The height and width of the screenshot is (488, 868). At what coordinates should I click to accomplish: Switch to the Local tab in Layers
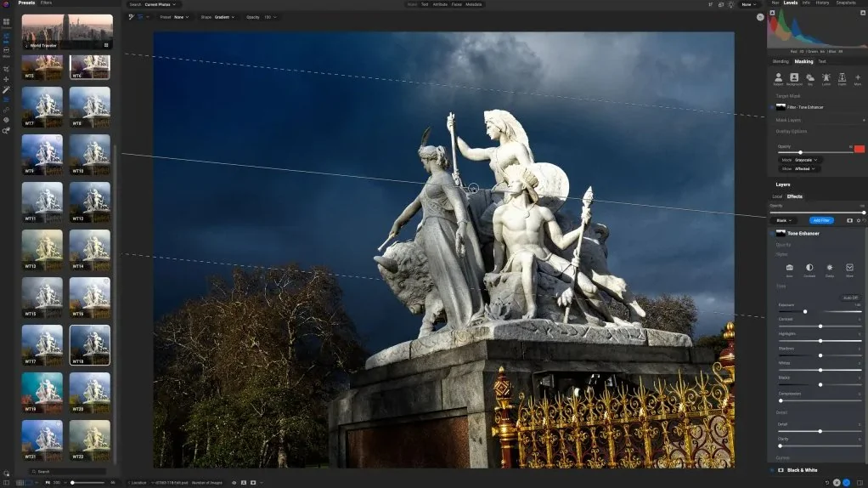(x=777, y=196)
